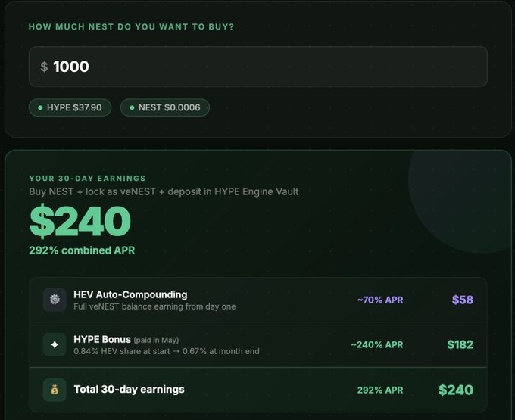The image size is (515, 420).
Task: Click the green dot in the NEST chip
Action: pos(132,108)
